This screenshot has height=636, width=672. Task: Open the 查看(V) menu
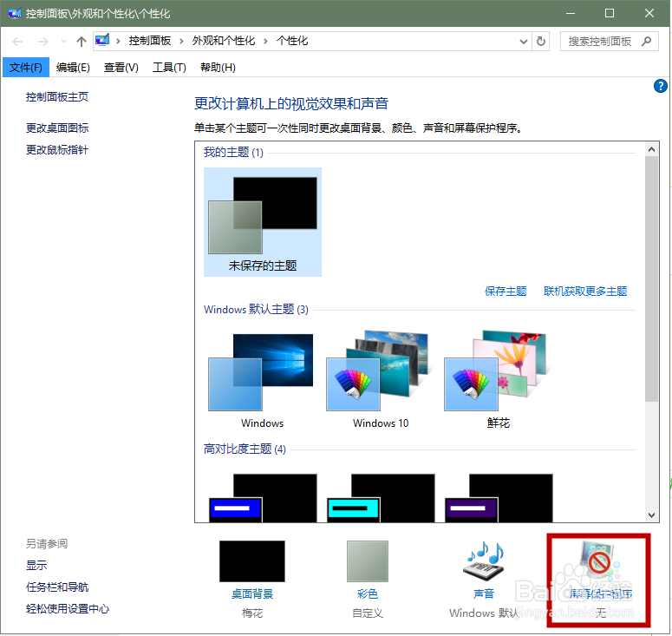121,68
